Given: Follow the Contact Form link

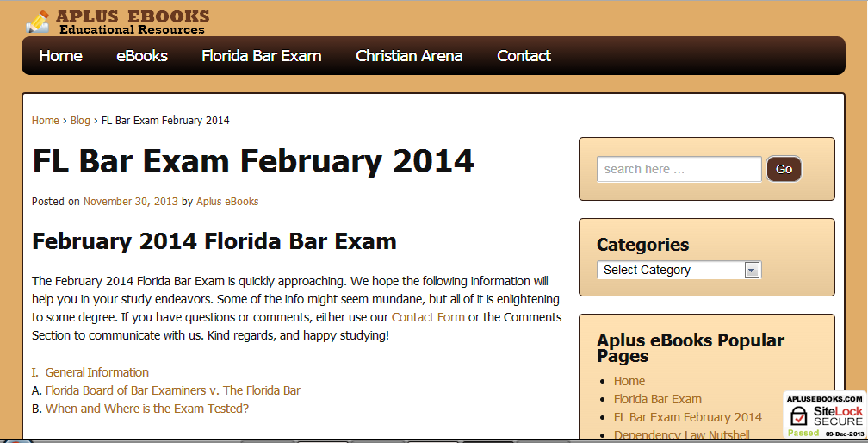Looking at the screenshot, I should (x=429, y=317).
